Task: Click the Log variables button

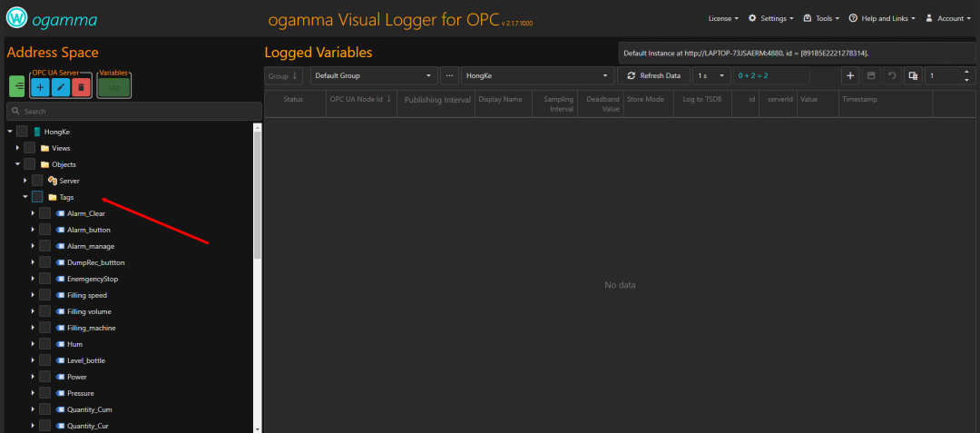Action: click(x=113, y=87)
